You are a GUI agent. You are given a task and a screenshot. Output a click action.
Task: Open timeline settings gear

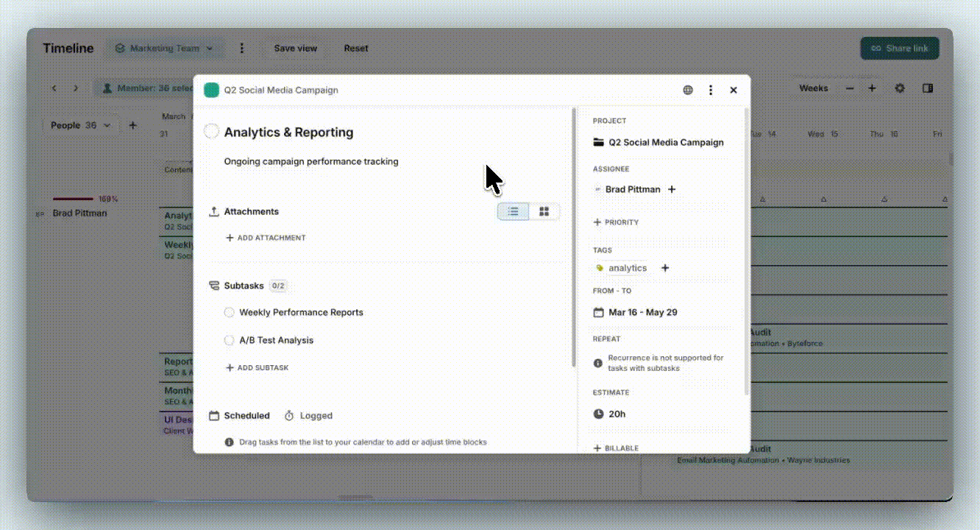click(x=900, y=88)
